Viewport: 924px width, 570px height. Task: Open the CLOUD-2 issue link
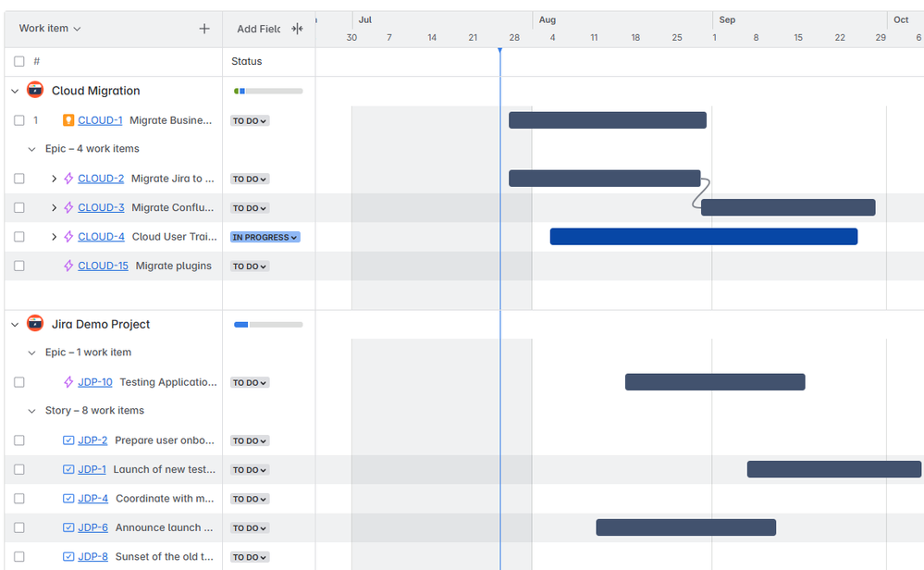tap(101, 179)
